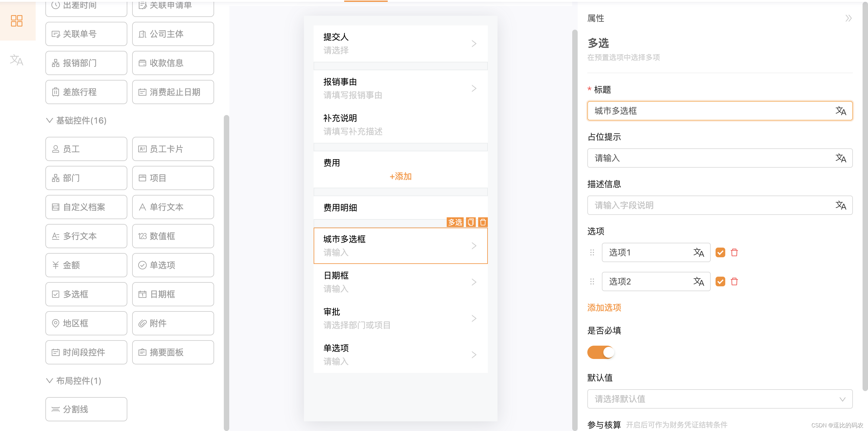
Task: Toggle the 是否必填 switch off
Action: tap(600, 352)
